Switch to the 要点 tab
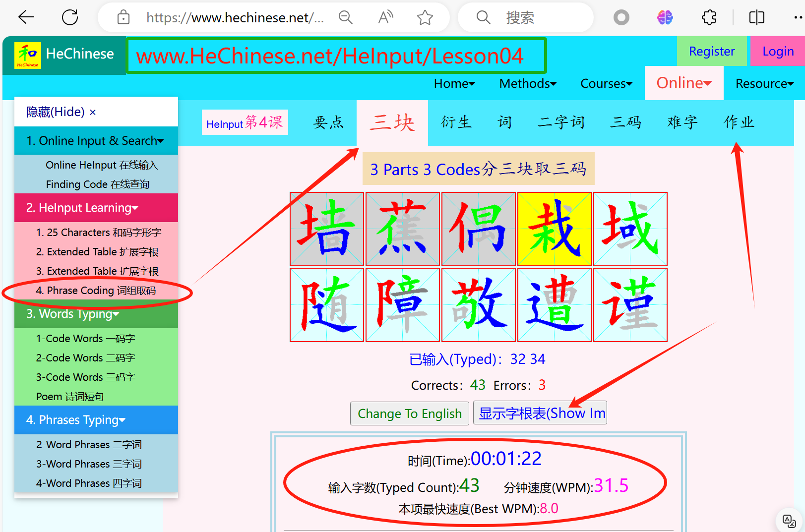Screen dimensions: 805x532 pyautogui.click(x=328, y=122)
